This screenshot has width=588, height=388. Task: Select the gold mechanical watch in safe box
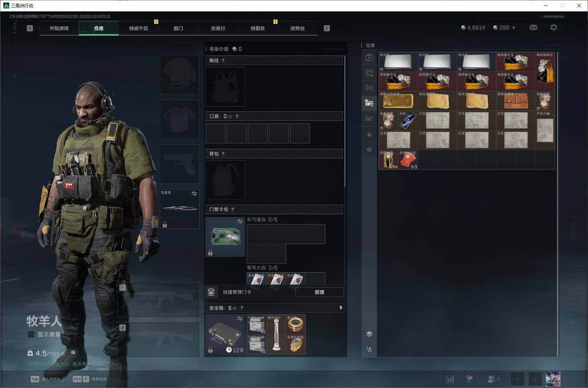click(x=296, y=344)
